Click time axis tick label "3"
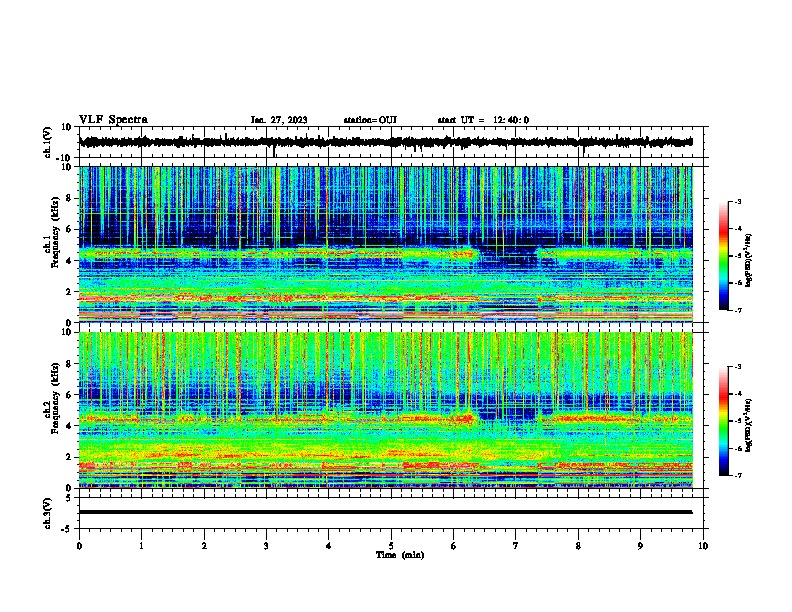Screen dimensions: 792x612 tap(266, 546)
